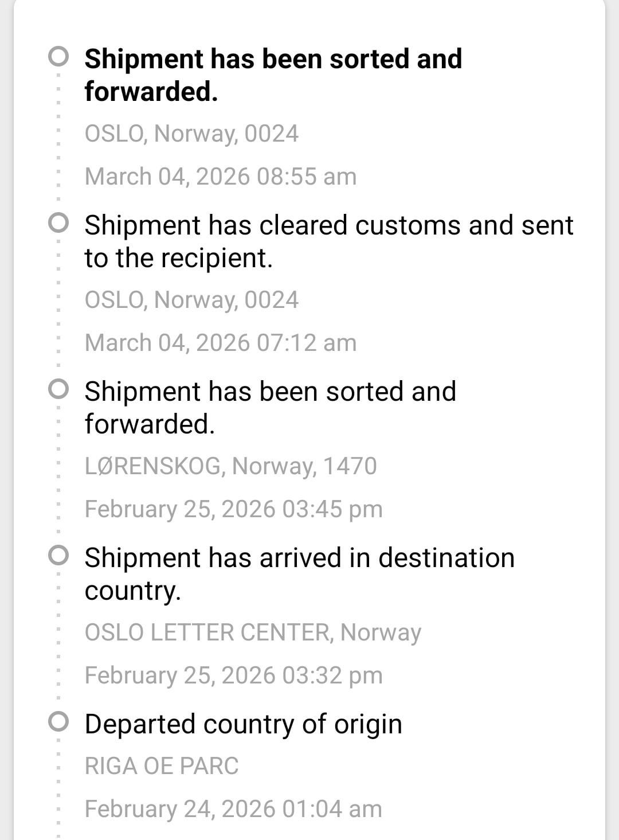Click the marker beside 'arrived in destination country'
Screen dimensions: 619x840
click(58, 556)
